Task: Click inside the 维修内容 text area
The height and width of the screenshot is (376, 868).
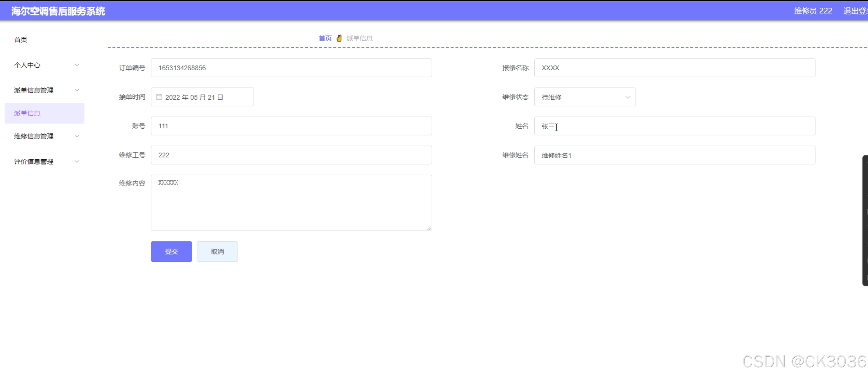Action: [291, 203]
